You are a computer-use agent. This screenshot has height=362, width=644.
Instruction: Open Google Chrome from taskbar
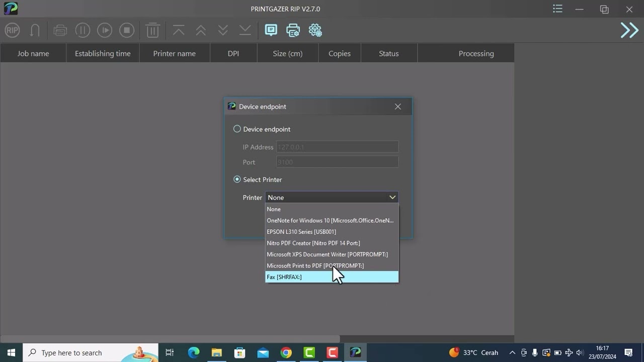(x=286, y=352)
